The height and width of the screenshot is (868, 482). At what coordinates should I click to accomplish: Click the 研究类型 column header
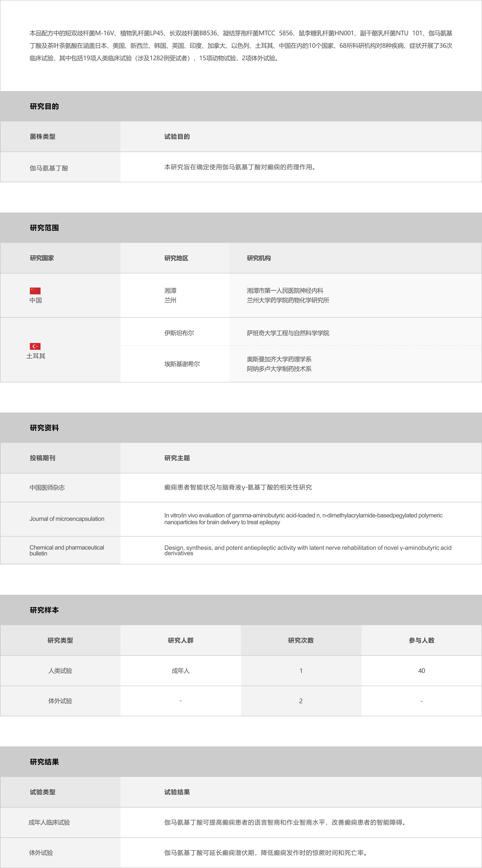click(x=60, y=640)
